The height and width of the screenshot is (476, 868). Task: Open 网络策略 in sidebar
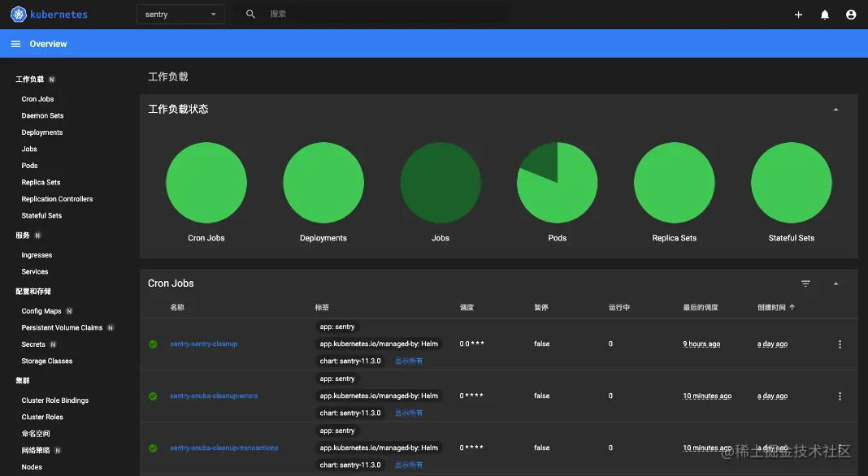[36, 450]
